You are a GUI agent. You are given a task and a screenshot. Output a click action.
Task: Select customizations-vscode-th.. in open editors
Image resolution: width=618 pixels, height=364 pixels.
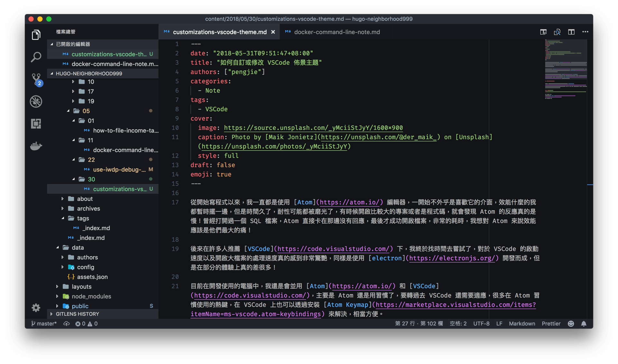pyautogui.click(x=103, y=54)
